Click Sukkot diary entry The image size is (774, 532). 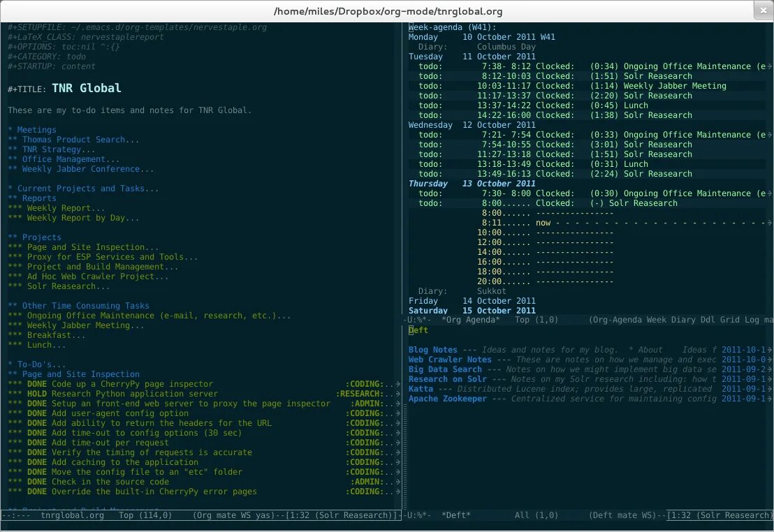tap(491, 291)
